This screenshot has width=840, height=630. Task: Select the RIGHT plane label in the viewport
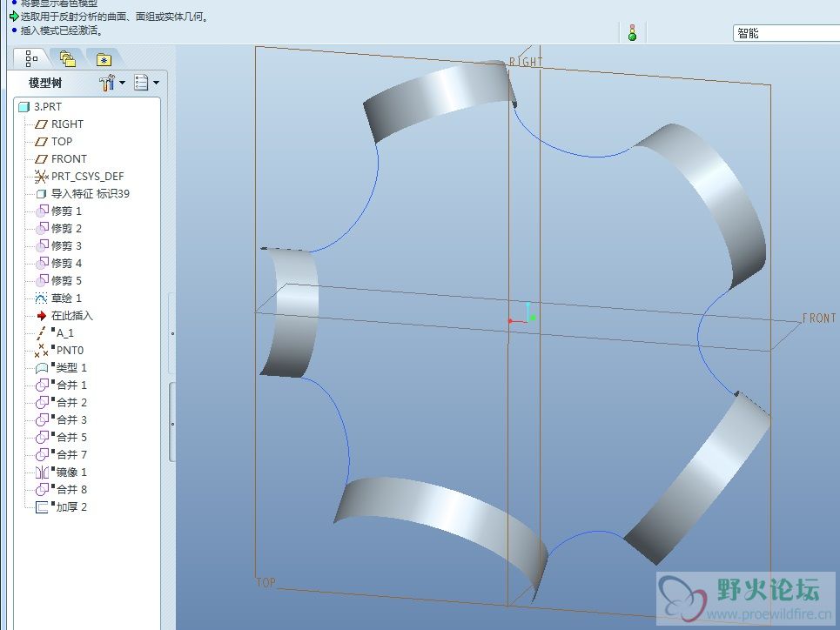[526, 62]
